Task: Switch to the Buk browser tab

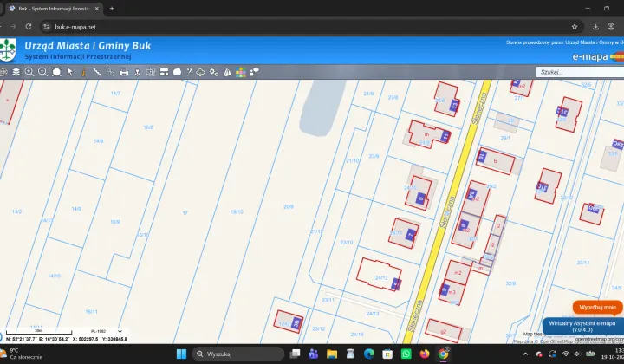Action: point(55,9)
